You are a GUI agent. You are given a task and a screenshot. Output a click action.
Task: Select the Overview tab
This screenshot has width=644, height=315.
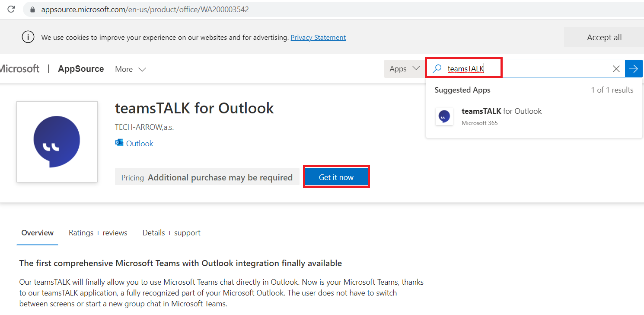(x=37, y=232)
